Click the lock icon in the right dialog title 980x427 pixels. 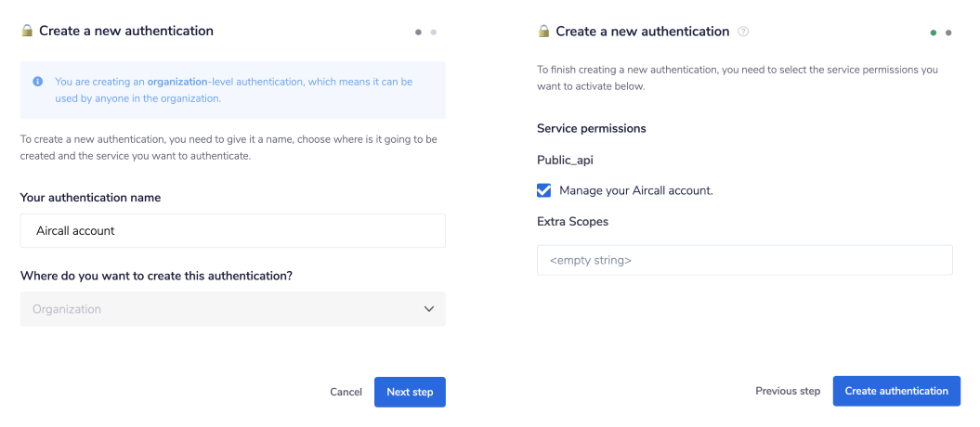[x=543, y=32]
